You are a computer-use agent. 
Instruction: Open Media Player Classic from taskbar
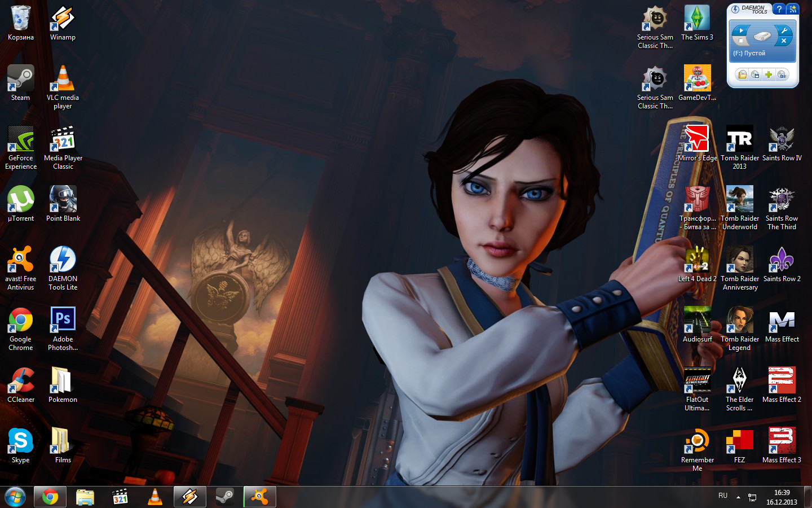(x=120, y=497)
